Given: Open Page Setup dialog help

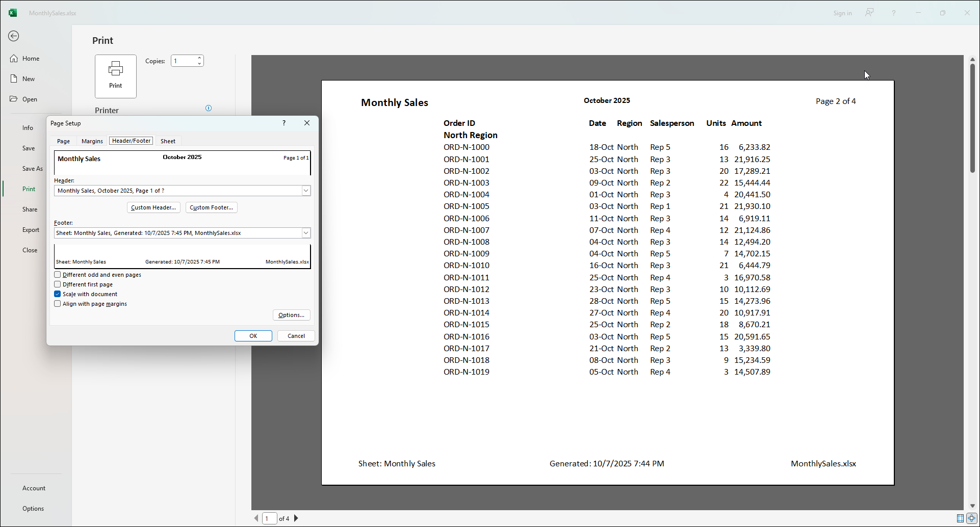Looking at the screenshot, I should (x=283, y=123).
